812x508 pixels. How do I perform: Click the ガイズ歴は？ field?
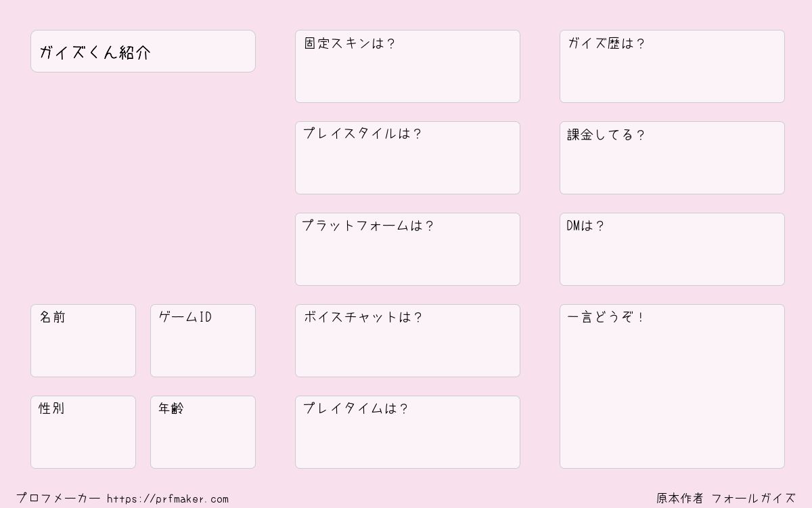(x=672, y=66)
